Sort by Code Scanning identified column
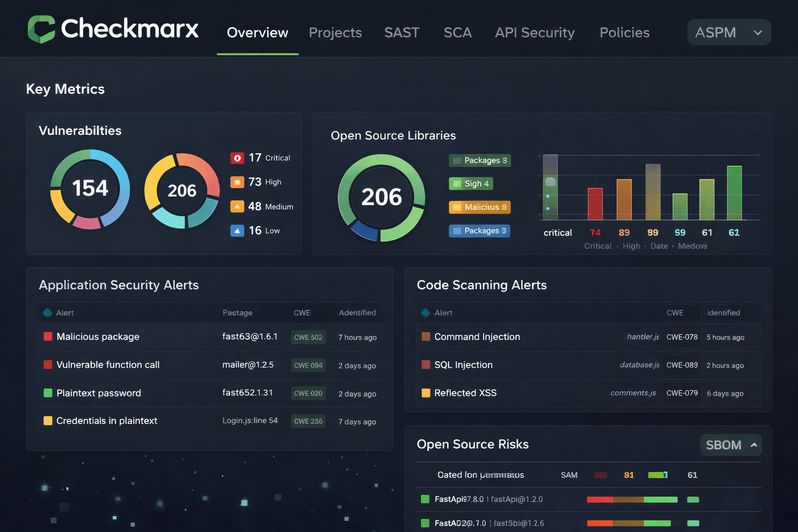Screen dimensions: 798x532 pos(724,313)
